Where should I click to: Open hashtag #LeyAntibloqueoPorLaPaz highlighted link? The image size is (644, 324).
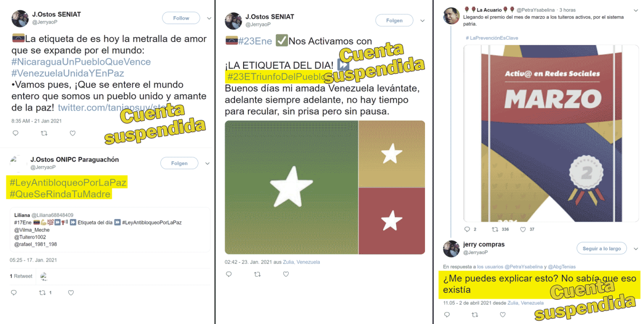coord(68,183)
